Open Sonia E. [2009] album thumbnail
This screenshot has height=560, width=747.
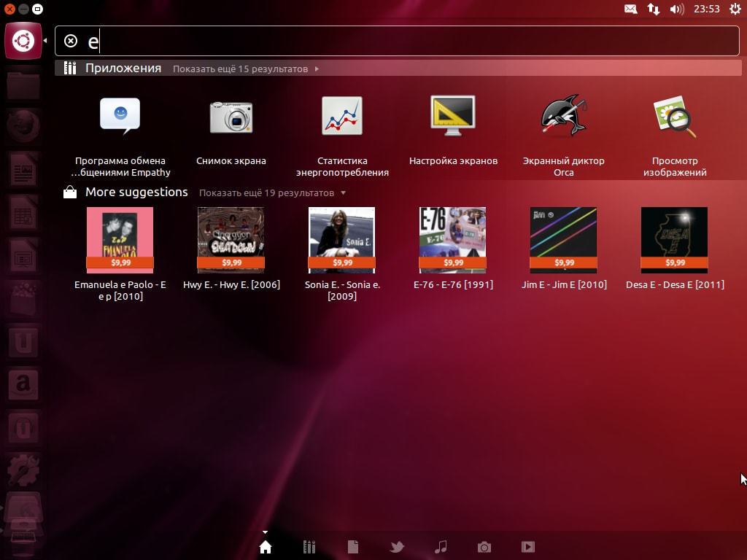pos(342,240)
